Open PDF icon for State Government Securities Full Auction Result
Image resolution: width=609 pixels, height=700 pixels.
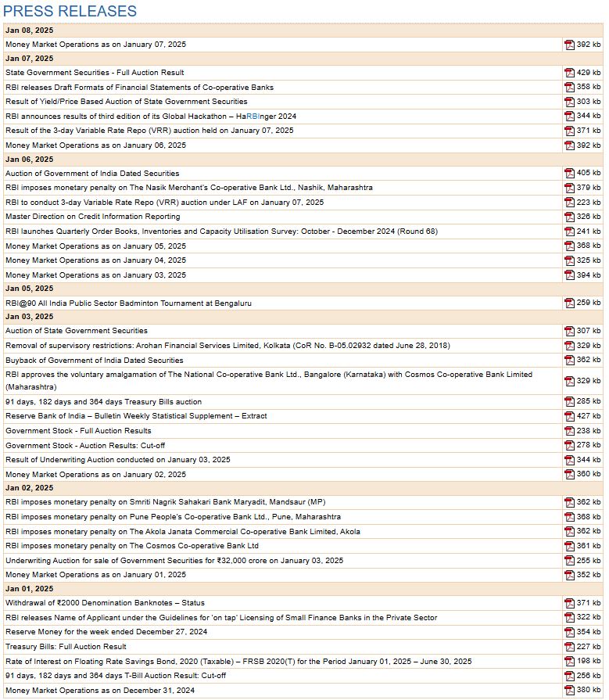(x=569, y=73)
